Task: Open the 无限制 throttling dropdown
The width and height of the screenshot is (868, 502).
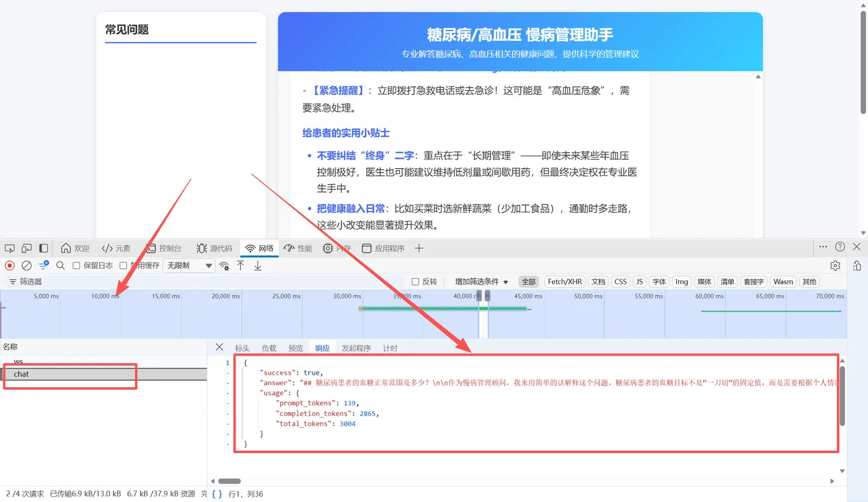Action: 188,265
